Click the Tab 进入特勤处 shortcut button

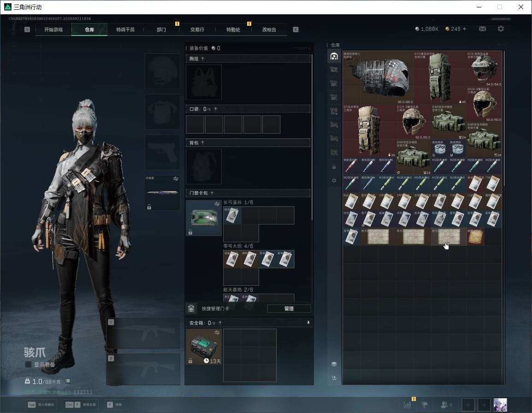point(41,405)
